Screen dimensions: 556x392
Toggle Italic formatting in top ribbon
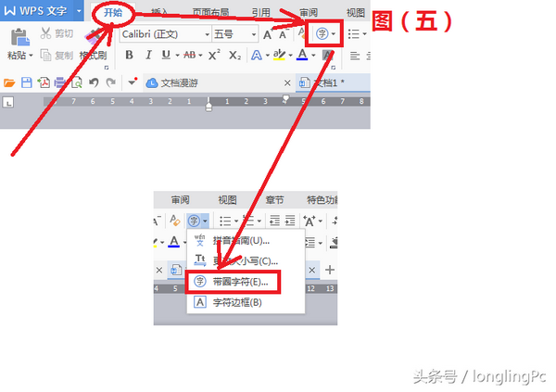pos(147,56)
